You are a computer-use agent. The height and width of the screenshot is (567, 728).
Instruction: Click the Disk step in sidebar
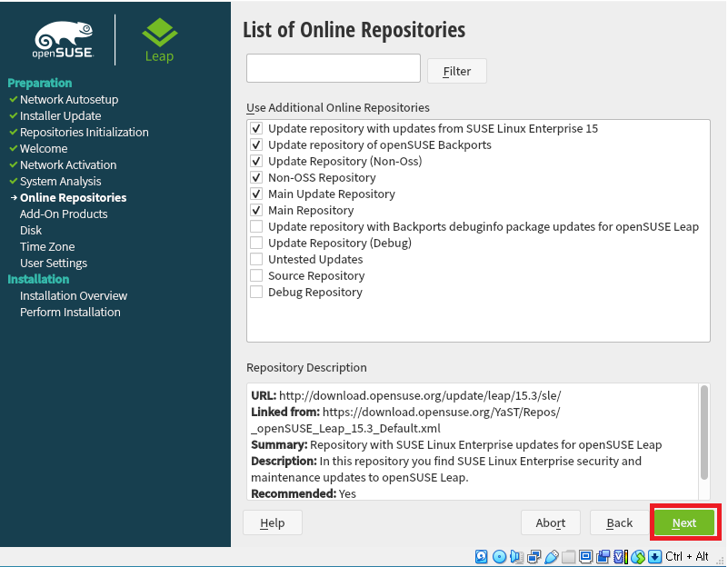[x=31, y=230]
